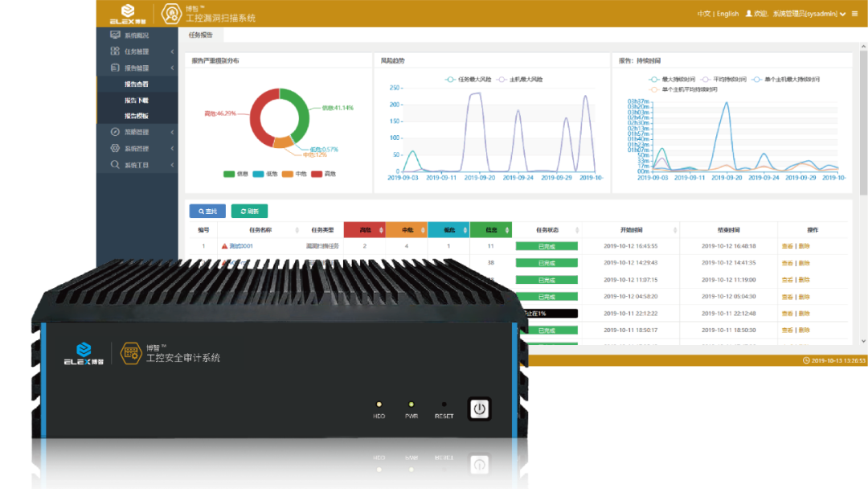Click the green 信息 legend swatch under donut chart
The height and width of the screenshot is (489, 868).
click(229, 174)
